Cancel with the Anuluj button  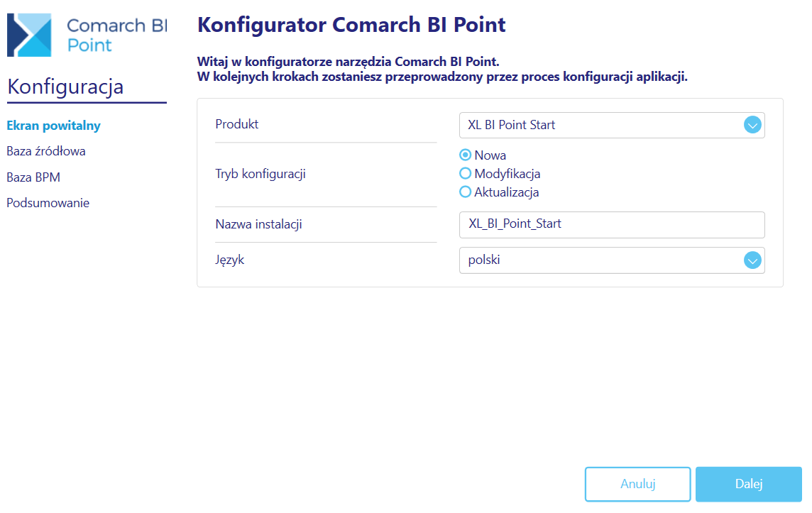pyautogui.click(x=637, y=484)
